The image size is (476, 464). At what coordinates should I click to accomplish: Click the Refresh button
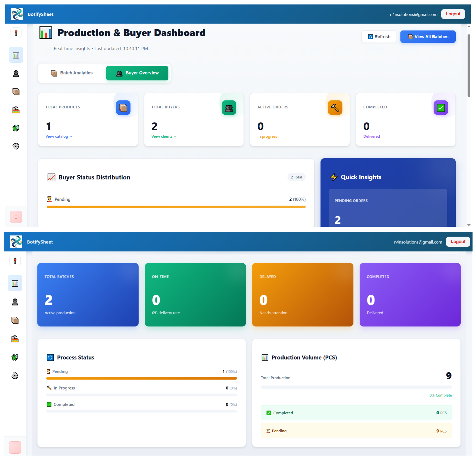[x=379, y=36]
